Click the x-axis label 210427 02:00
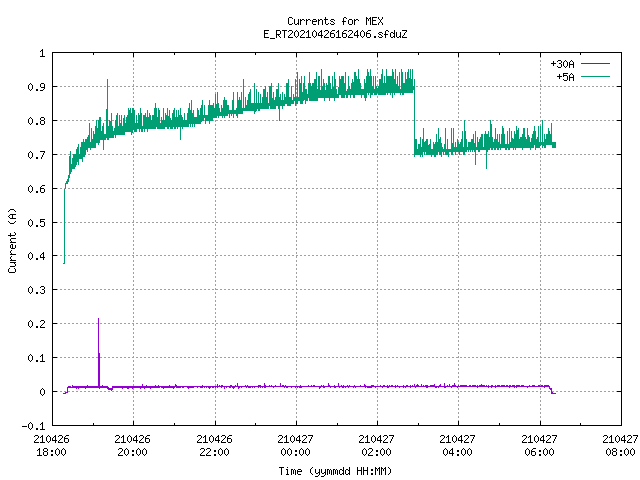 [376, 446]
